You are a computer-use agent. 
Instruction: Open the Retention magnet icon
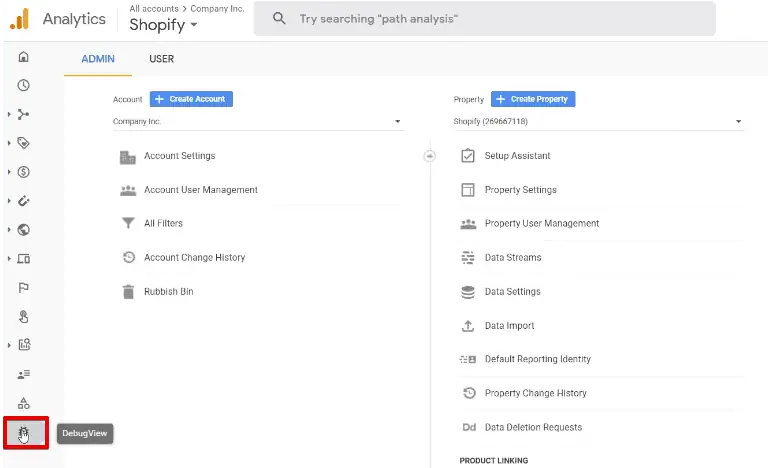24,201
